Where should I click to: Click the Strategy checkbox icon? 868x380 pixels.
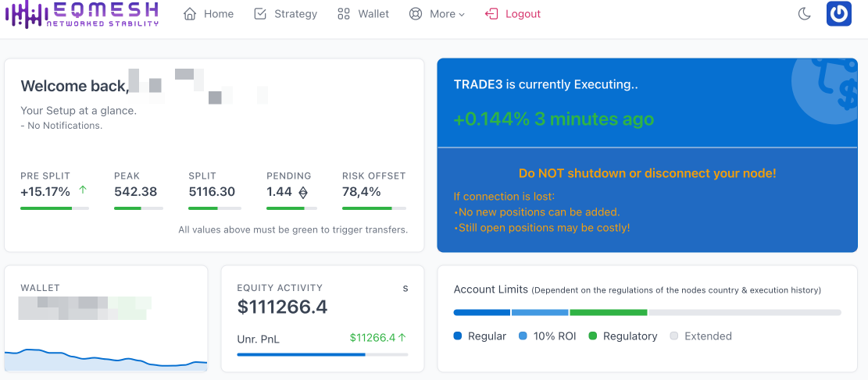click(261, 14)
